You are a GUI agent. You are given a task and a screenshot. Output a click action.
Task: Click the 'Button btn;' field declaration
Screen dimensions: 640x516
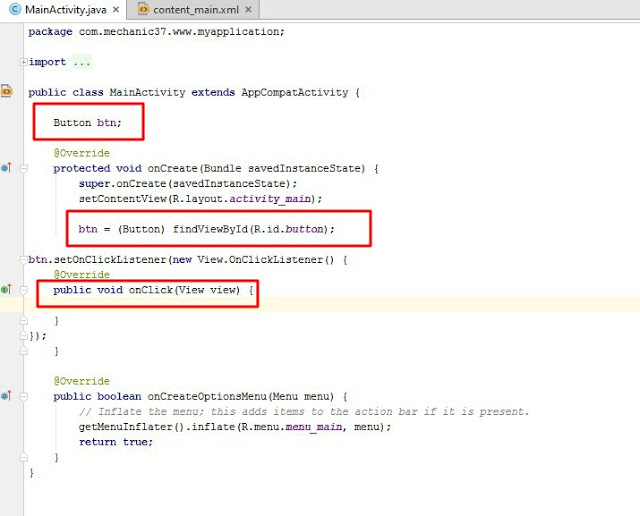tap(87, 122)
